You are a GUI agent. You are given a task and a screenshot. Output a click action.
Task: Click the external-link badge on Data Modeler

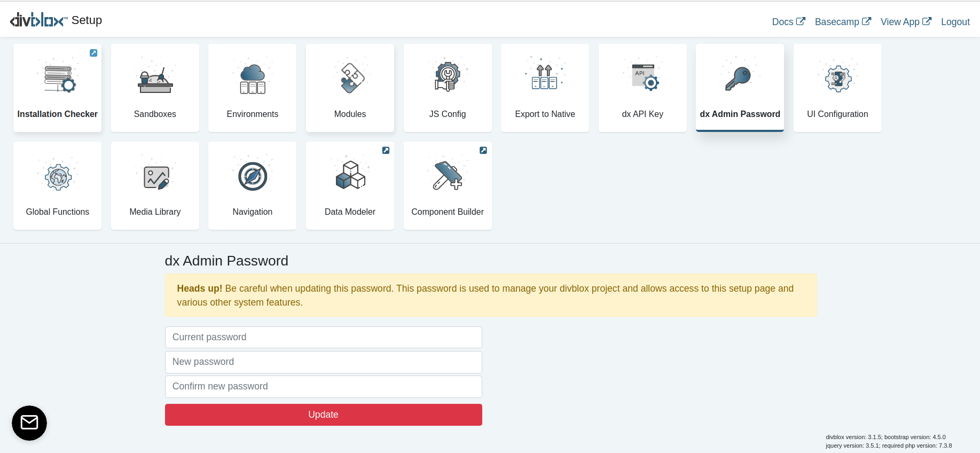386,151
